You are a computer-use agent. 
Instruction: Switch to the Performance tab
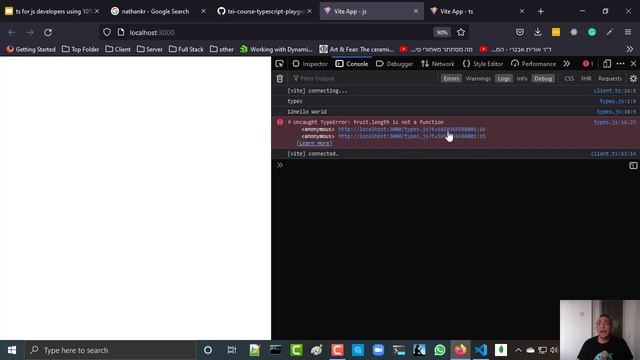click(533, 64)
